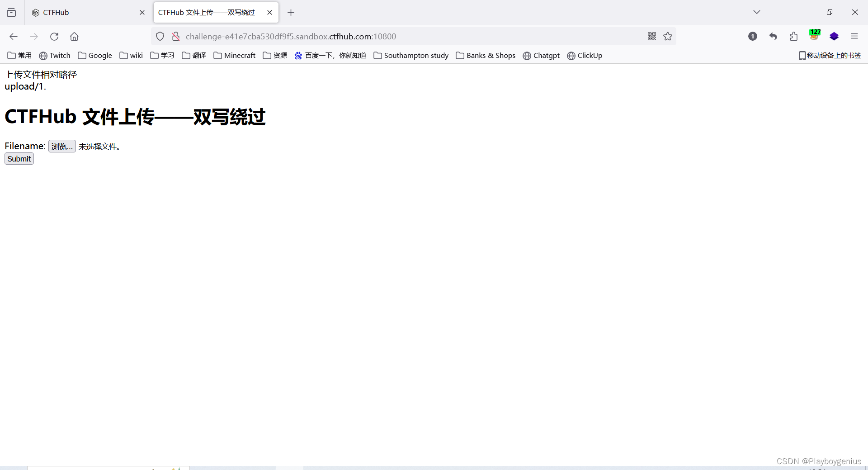Expand the list all tabs dropdown
Image resolution: width=868 pixels, height=470 pixels.
(757, 12)
